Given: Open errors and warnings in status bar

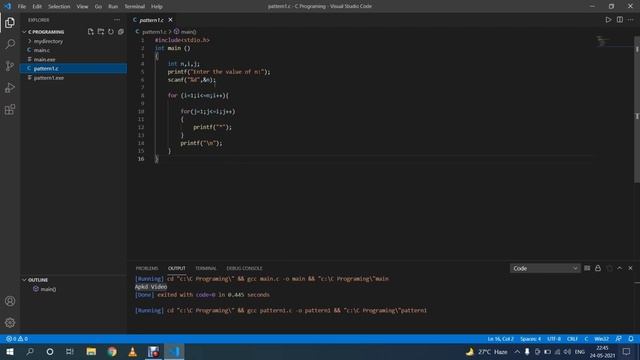Looking at the screenshot, I should [x=17, y=339].
